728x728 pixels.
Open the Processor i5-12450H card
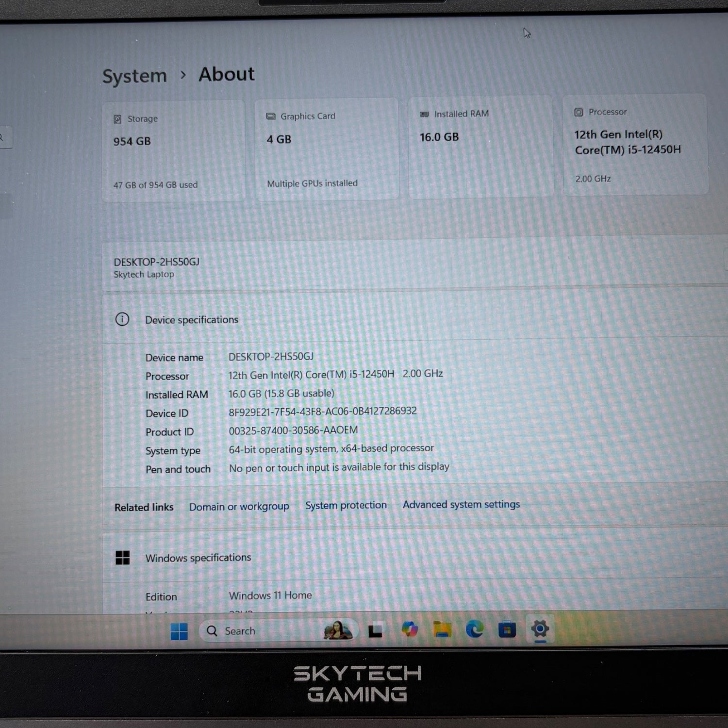point(635,145)
